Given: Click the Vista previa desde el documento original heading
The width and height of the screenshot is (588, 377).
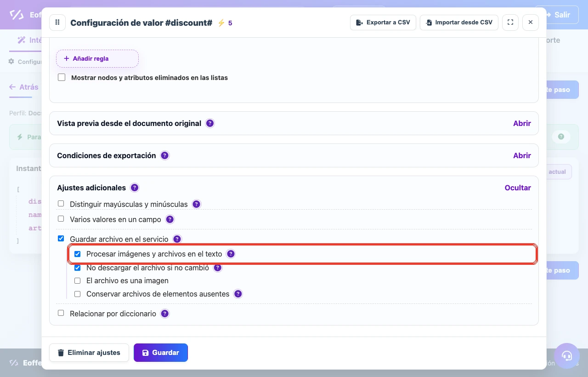Looking at the screenshot, I should [129, 123].
